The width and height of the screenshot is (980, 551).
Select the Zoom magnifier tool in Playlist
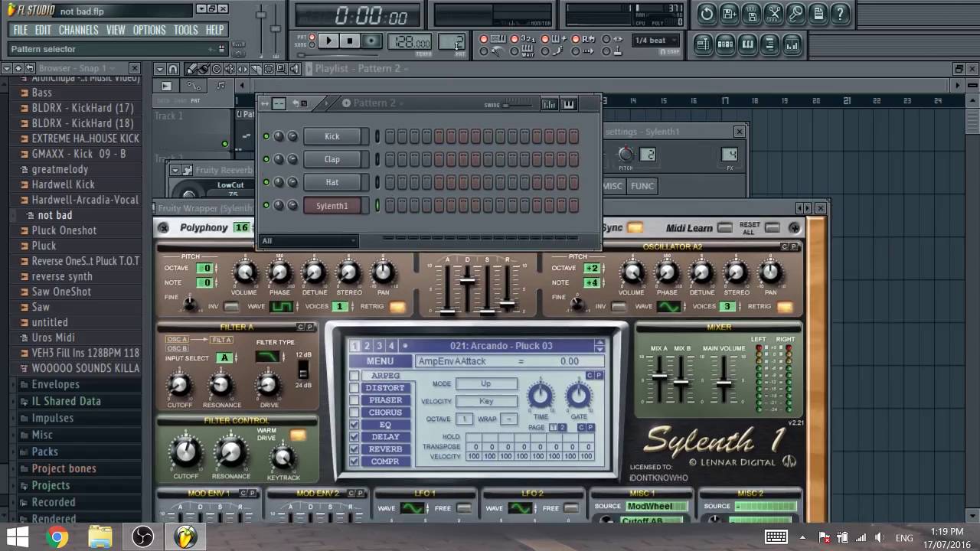coord(281,69)
